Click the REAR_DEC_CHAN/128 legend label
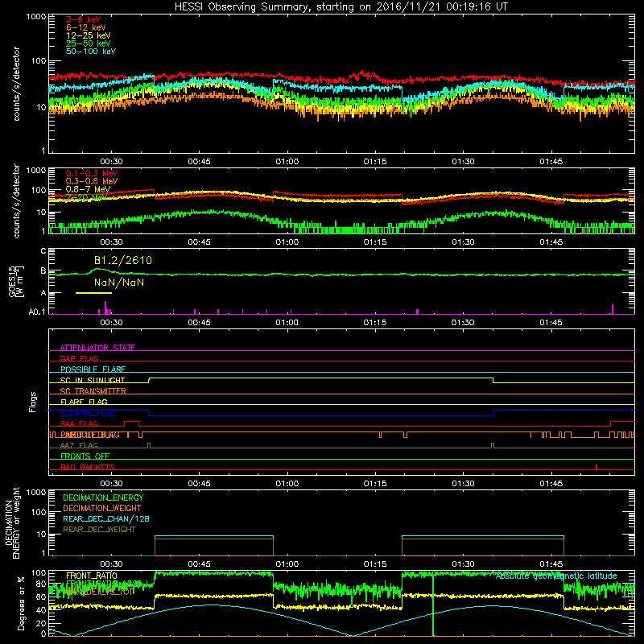Image resolution: width=644 pixels, height=644 pixels. [x=106, y=518]
